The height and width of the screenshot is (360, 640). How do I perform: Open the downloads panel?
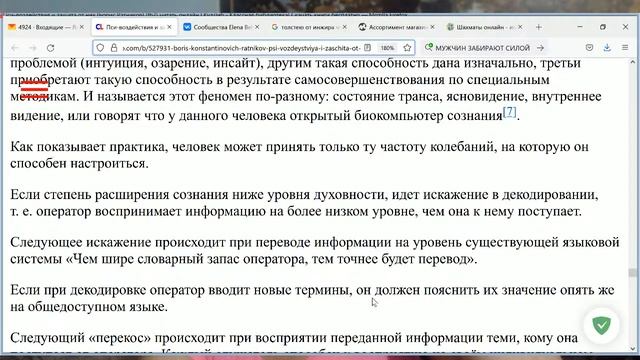(x=607, y=48)
